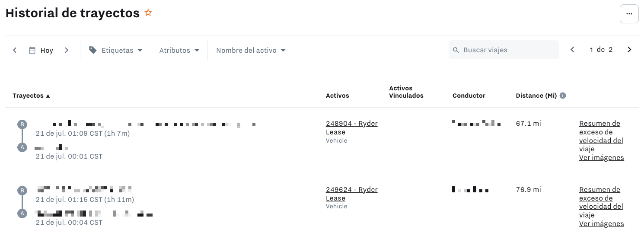Go to next results page arrow
Viewport: 644px width, 236px height.
pyautogui.click(x=629, y=50)
